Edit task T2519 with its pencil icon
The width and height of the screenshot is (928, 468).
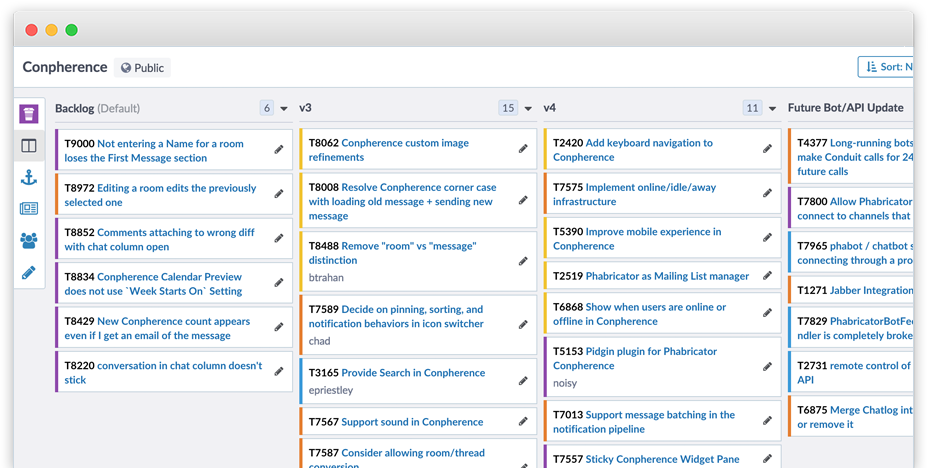coord(768,276)
